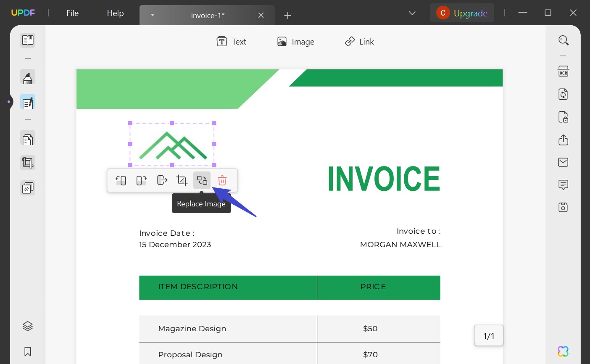Viewport: 590px width, 364px height.
Task: Open the Search panel
Action: [563, 40]
